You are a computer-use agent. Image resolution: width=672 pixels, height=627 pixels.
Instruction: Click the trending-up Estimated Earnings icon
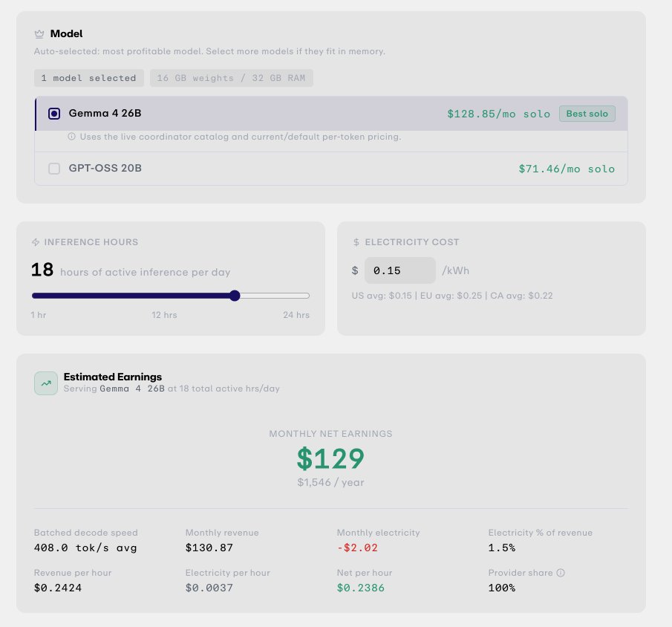click(46, 383)
